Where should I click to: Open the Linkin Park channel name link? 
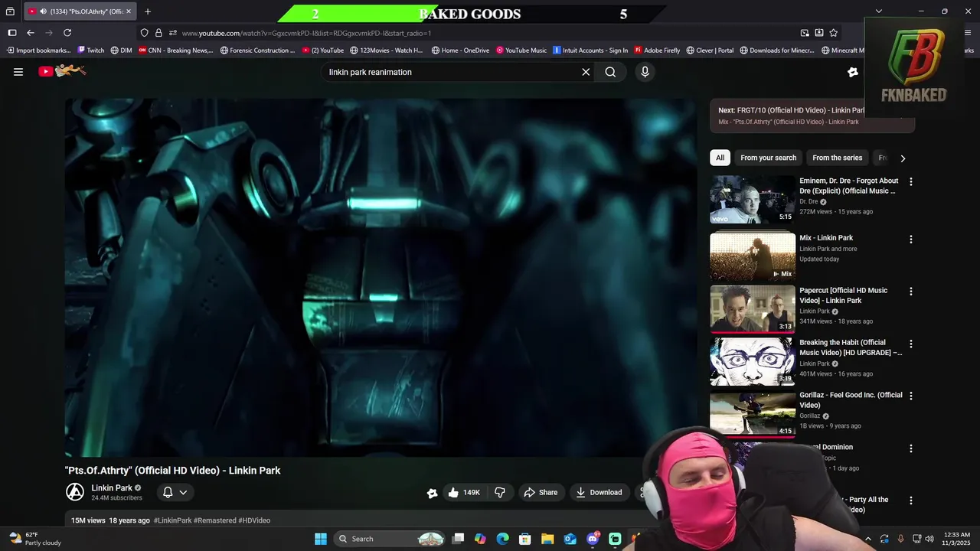112,487
